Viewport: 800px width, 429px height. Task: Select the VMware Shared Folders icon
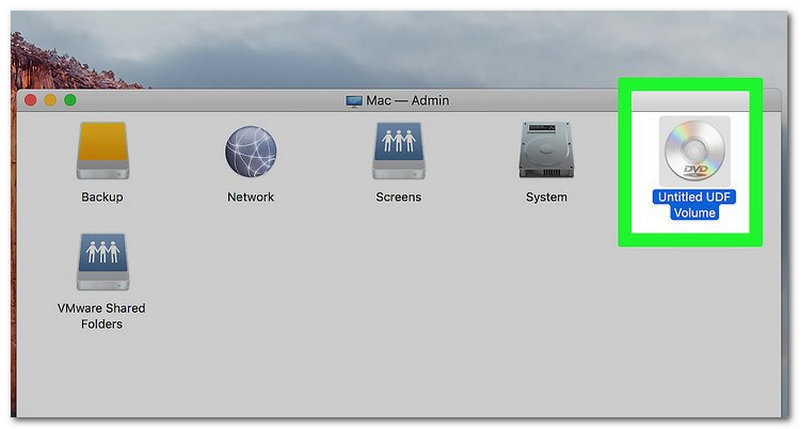[103, 262]
